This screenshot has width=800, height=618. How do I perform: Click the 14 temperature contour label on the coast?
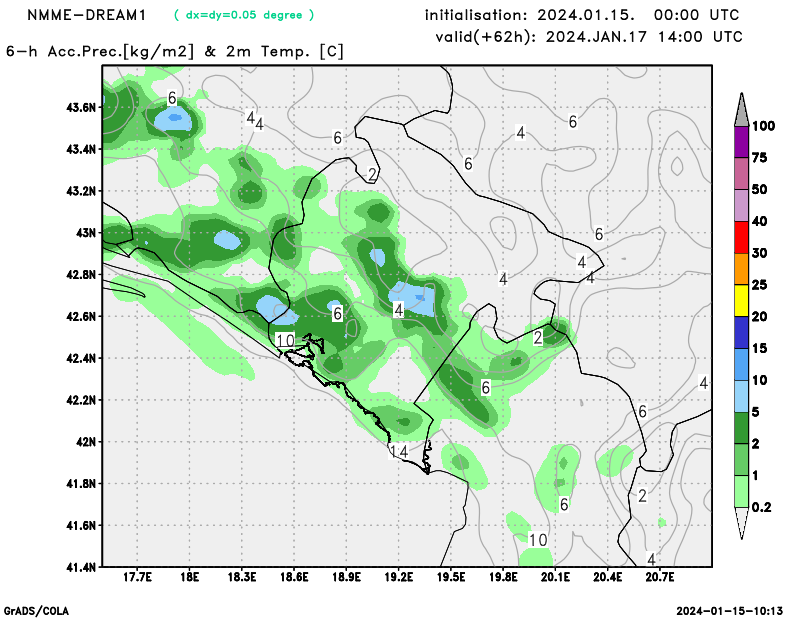point(398,451)
